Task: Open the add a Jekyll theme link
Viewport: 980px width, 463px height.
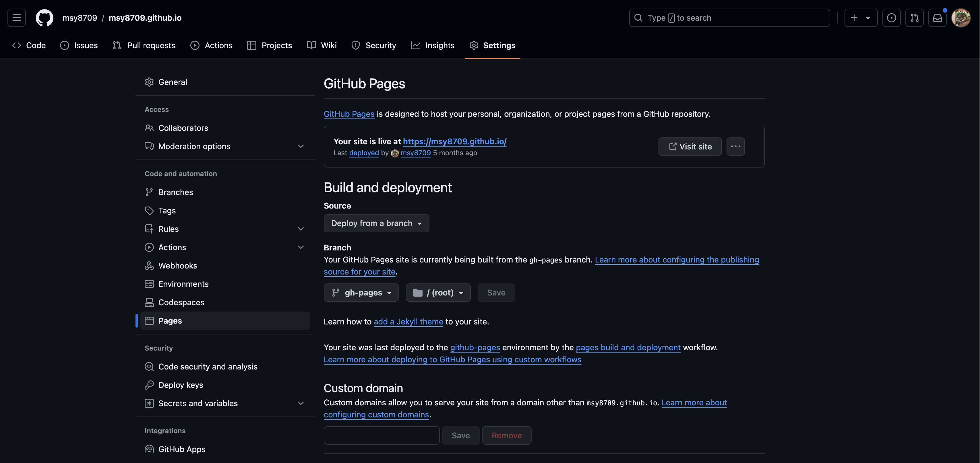Action: point(408,321)
